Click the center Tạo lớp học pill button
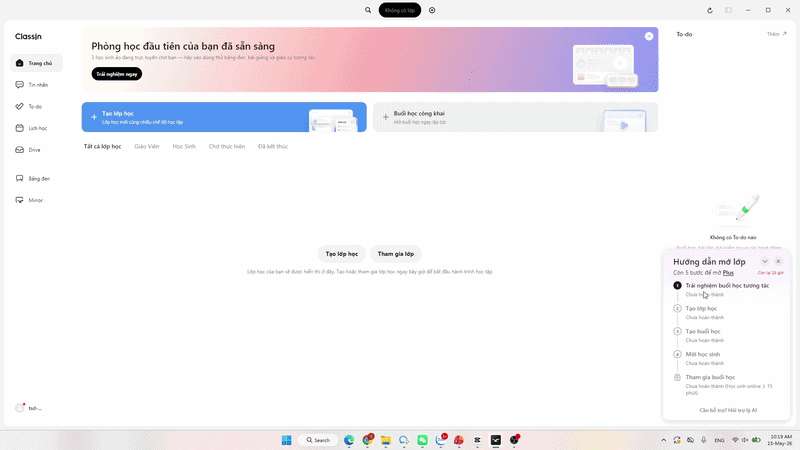This screenshot has height=450, width=800. click(342, 254)
